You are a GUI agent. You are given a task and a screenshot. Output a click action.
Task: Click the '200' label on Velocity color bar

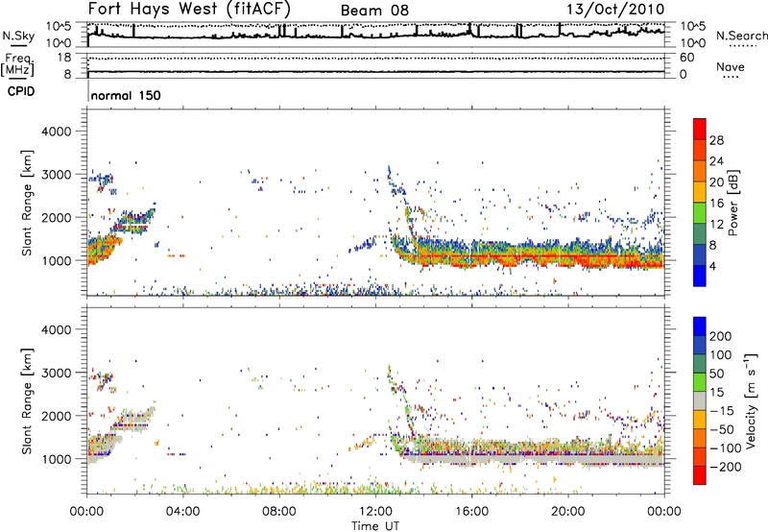(721, 336)
